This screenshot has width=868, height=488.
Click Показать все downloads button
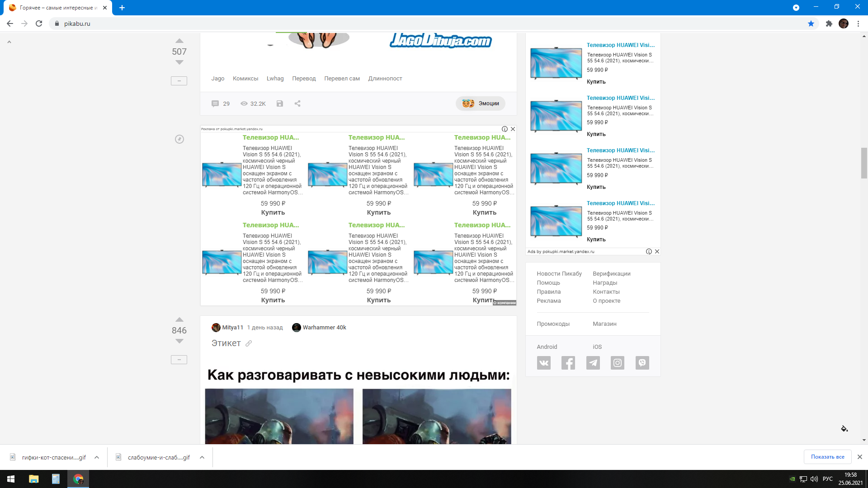pos(827,457)
